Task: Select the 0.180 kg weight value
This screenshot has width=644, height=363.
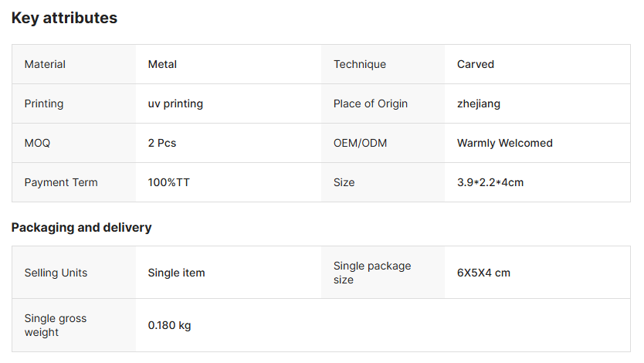Action: point(169,325)
